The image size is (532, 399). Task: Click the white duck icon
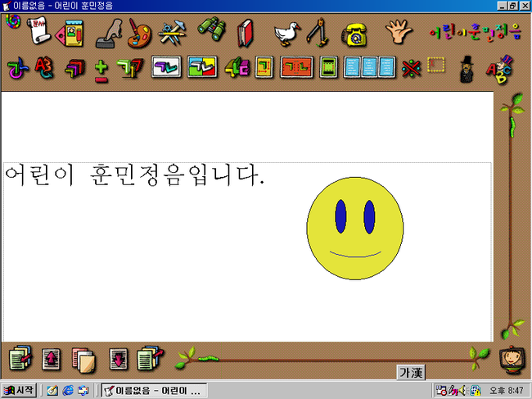[286, 34]
